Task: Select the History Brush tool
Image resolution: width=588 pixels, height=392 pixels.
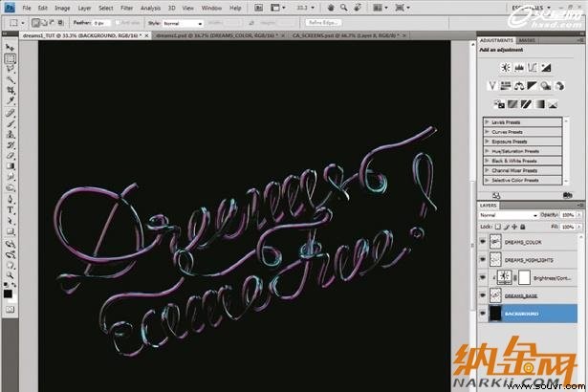Action: [11, 144]
